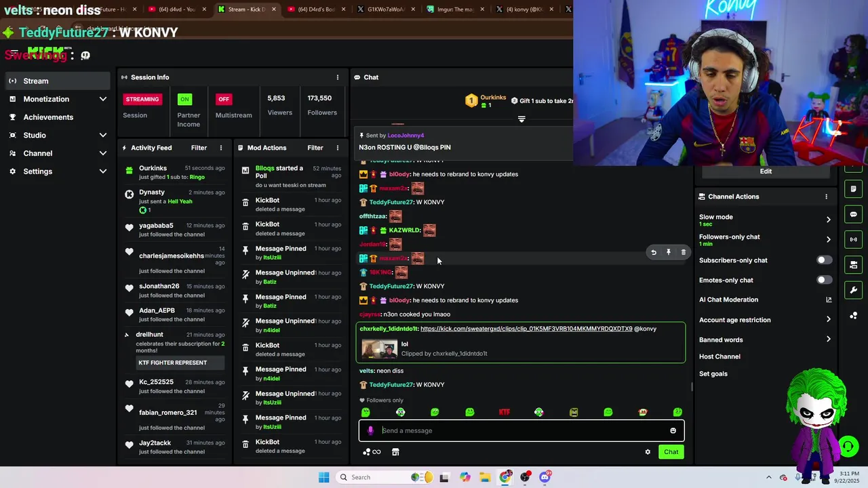Viewport: 868px width, 488px height.
Task: Open the notes panel icon in right rail
Action: point(854,189)
